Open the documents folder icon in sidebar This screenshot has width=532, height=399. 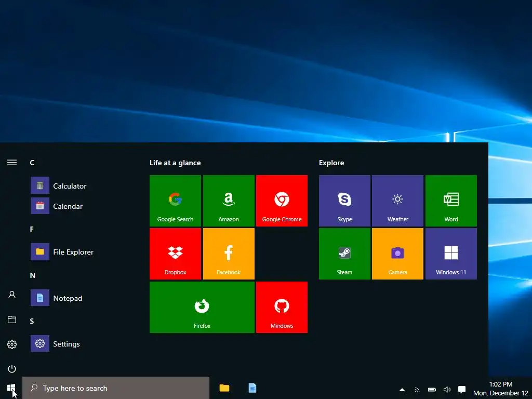(12, 320)
